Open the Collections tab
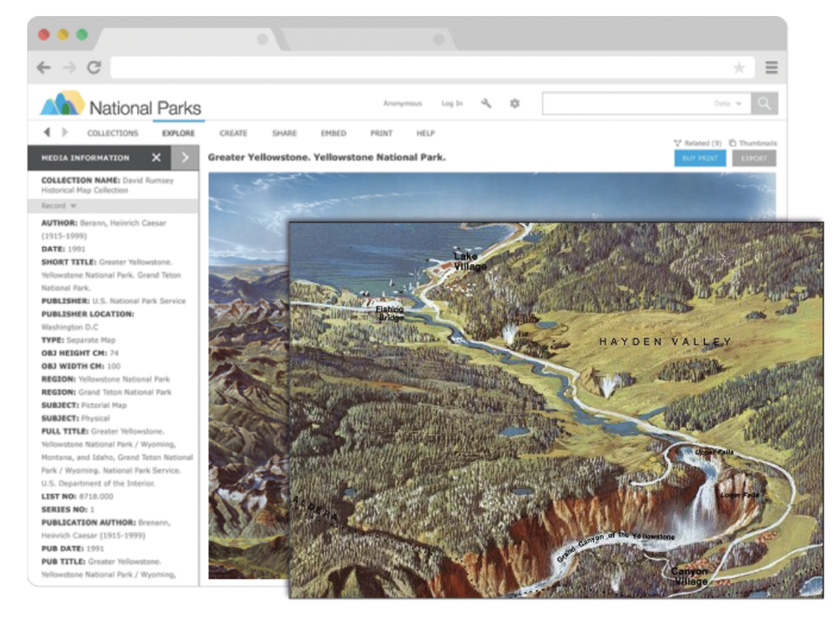The width and height of the screenshot is (840, 619). pos(113,134)
